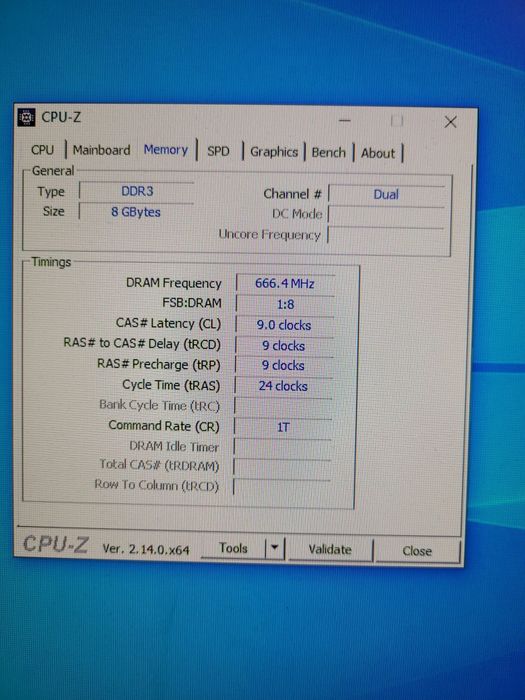Switch to the Graphics tab
The image size is (525, 700).
pos(274,152)
